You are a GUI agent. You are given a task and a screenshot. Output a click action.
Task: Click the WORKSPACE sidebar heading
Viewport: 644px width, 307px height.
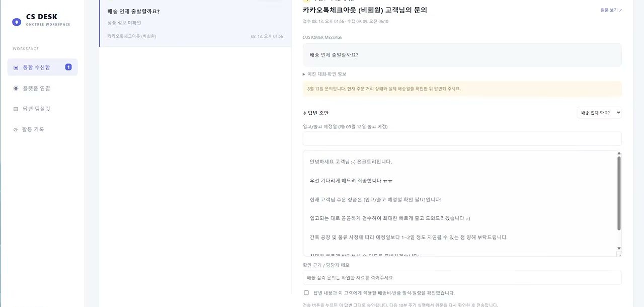(x=26, y=49)
